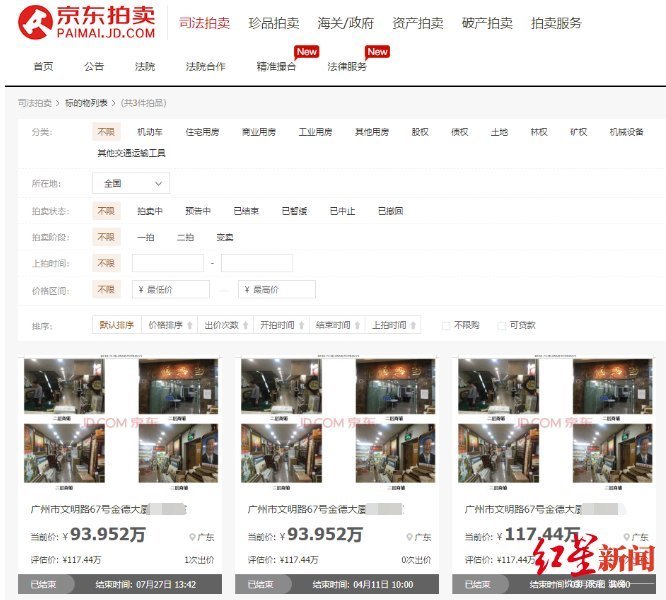Go to 首页 in sub navigation
666x600 pixels.
pos(43,66)
